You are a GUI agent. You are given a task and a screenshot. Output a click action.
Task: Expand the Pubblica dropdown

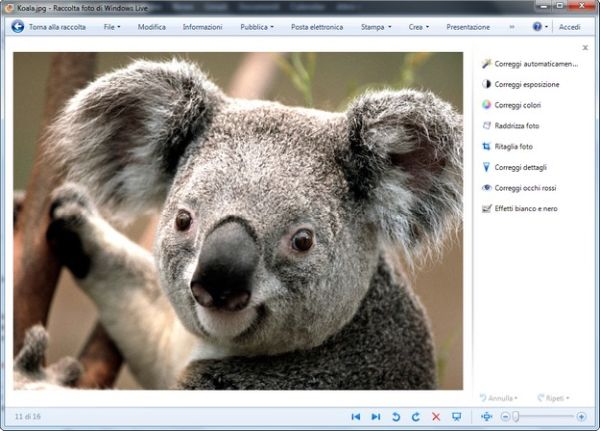click(x=257, y=27)
